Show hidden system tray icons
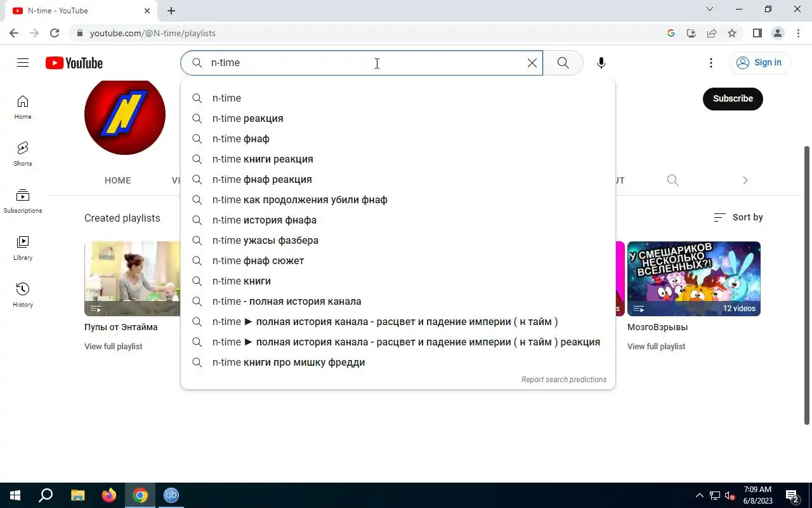This screenshot has height=508, width=812. (x=700, y=495)
